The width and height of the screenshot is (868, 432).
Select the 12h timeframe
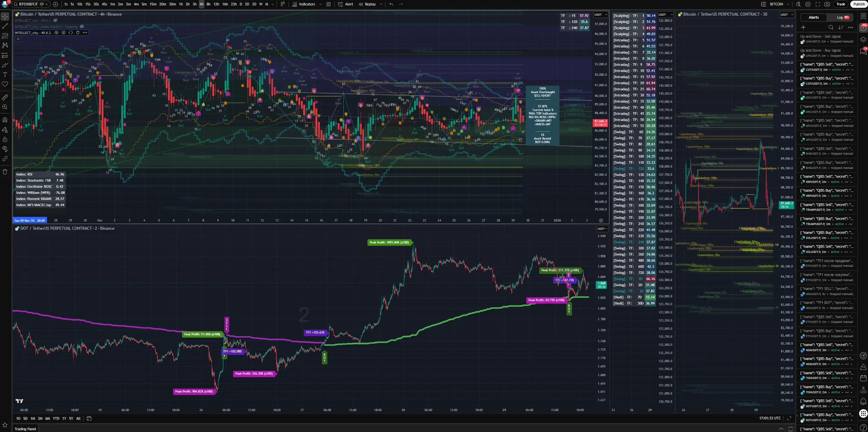click(x=216, y=4)
